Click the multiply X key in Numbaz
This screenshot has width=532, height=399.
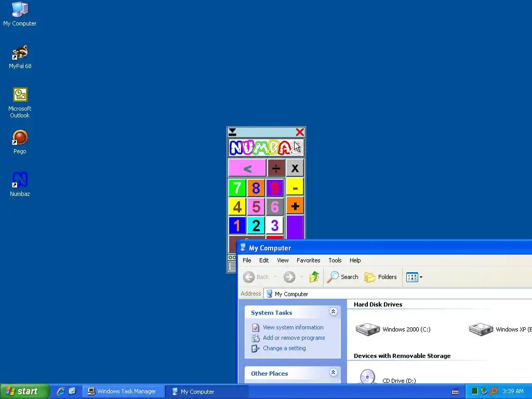pyautogui.click(x=295, y=168)
